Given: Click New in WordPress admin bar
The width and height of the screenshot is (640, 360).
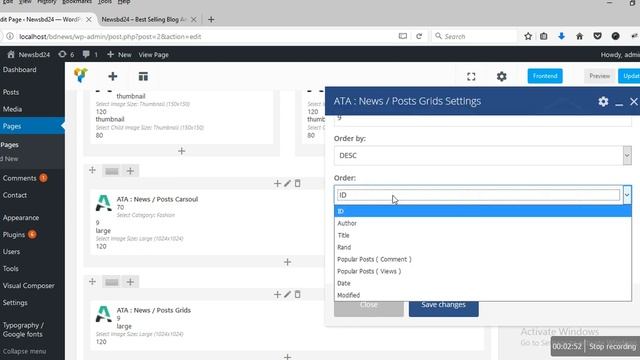Looking at the screenshot, I should [119, 54].
